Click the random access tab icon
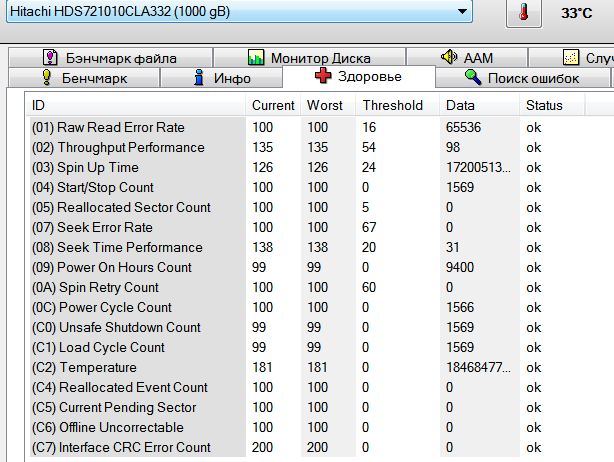The height and width of the screenshot is (462, 614). click(x=571, y=57)
